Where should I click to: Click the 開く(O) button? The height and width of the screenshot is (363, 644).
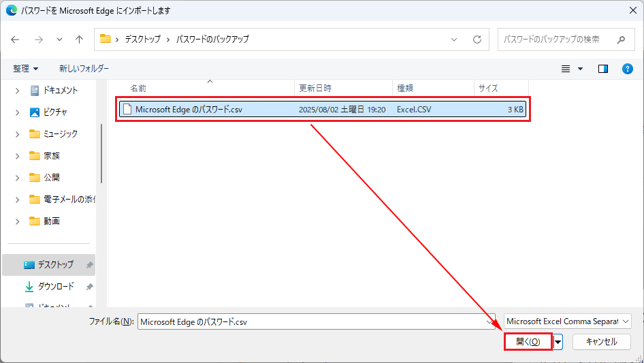(528, 342)
